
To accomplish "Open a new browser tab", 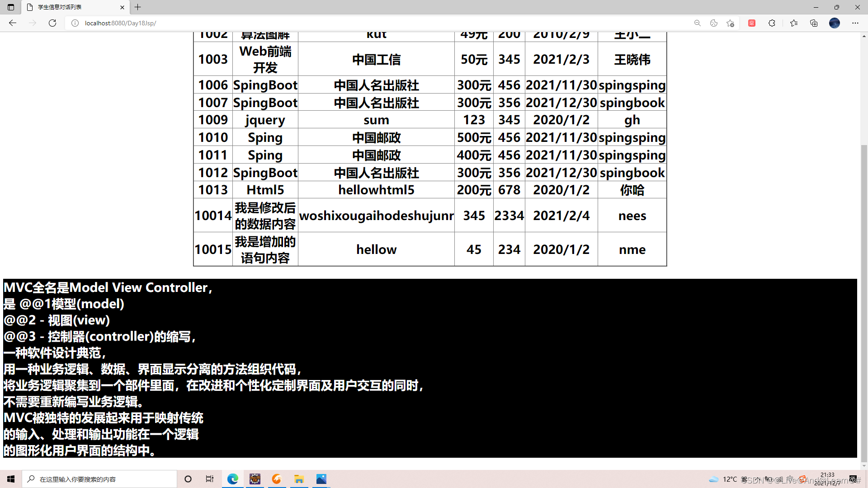I will (138, 7).
